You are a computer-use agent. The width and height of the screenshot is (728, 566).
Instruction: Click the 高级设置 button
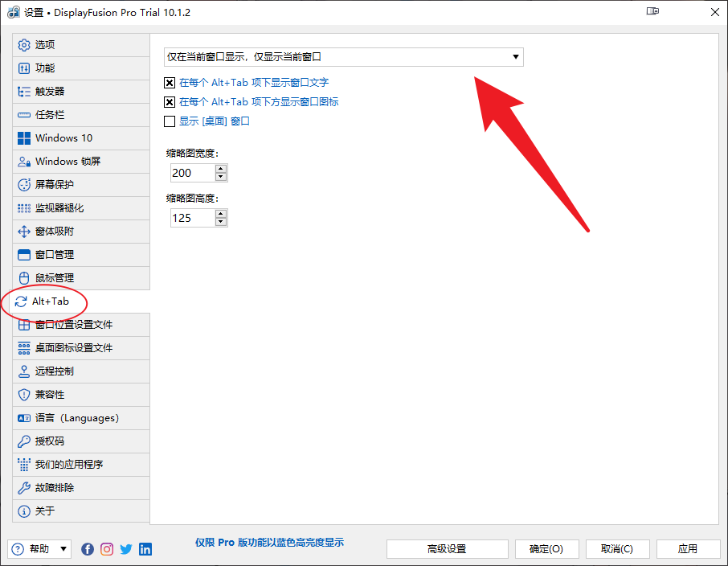(x=447, y=549)
